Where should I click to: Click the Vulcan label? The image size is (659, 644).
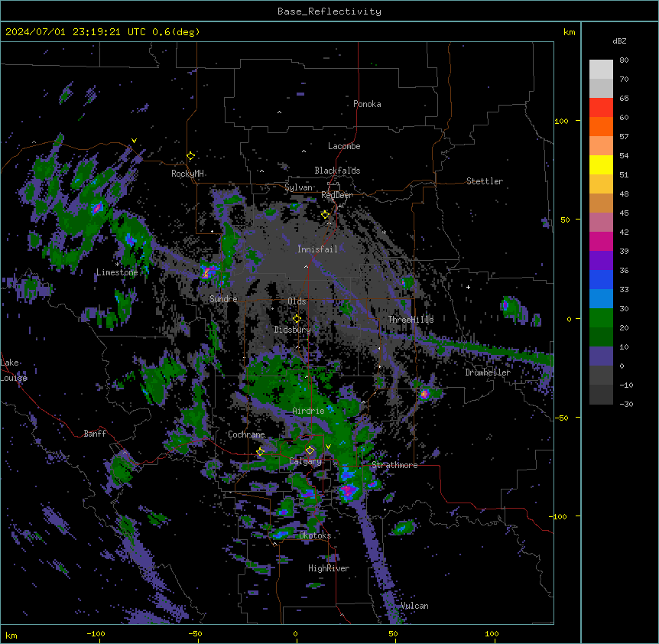[x=415, y=606]
